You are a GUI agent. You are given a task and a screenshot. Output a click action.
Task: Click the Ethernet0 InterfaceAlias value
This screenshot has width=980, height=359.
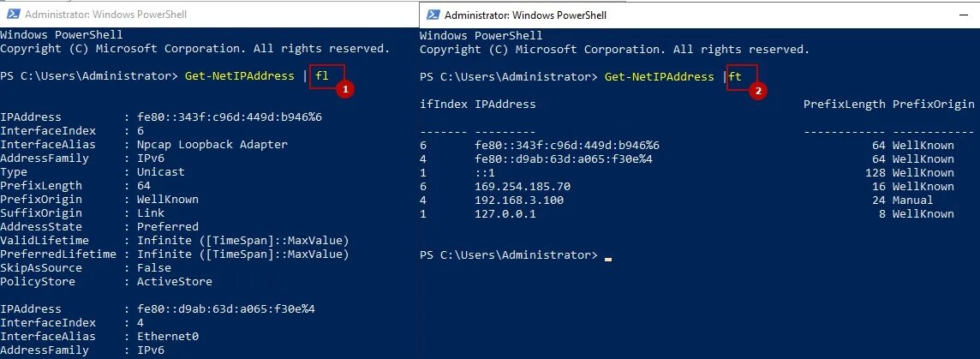pyautogui.click(x=168, y=337)
